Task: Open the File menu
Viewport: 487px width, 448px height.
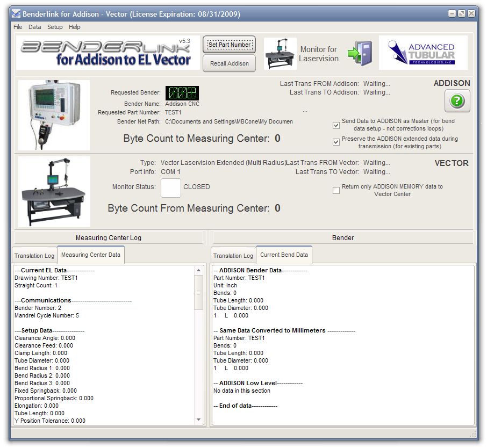Action: click(18, 27)
